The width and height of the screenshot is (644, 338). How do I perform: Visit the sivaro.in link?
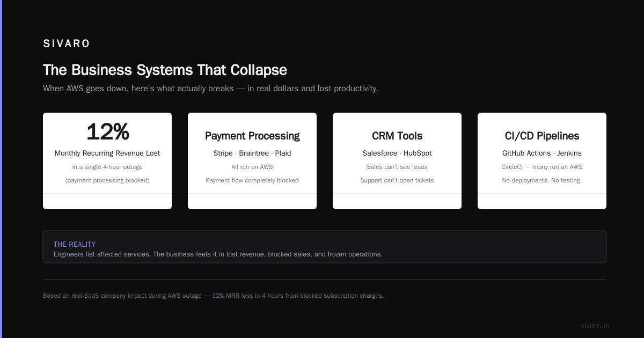[x=595, y=326]
